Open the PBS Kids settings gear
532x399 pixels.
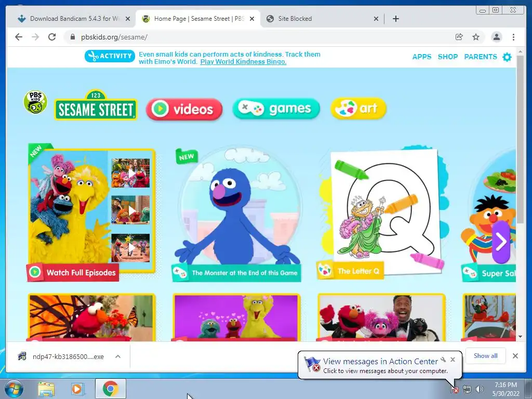coord(507,57)
